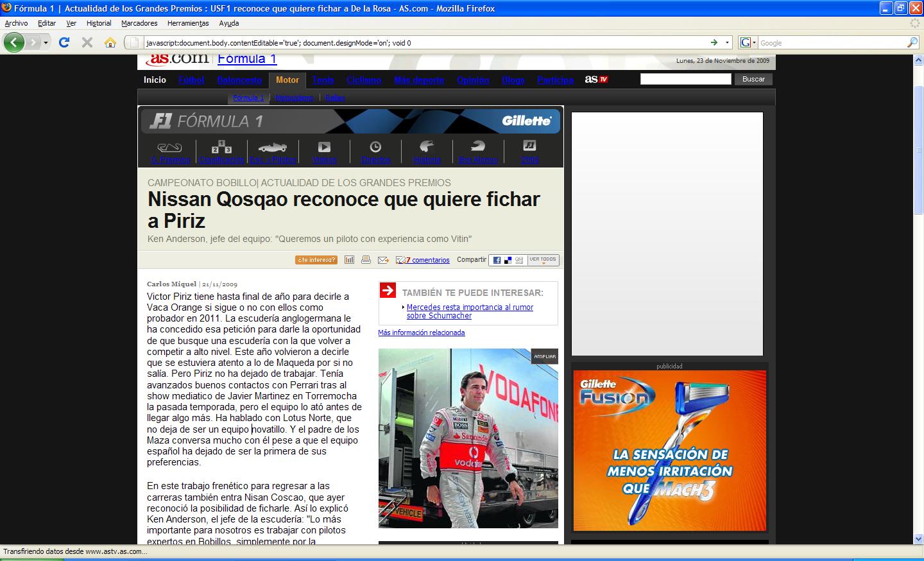Viewport: 924px width, 561px height.
Task: Click the green Go arrow in address bar
Action: [x=714, y=42]
